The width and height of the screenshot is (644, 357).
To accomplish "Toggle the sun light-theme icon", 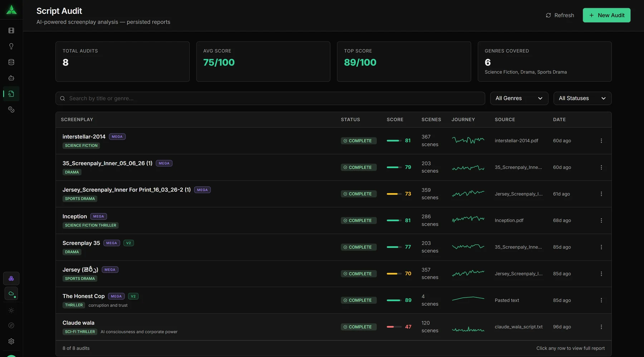I will [11, 310].
